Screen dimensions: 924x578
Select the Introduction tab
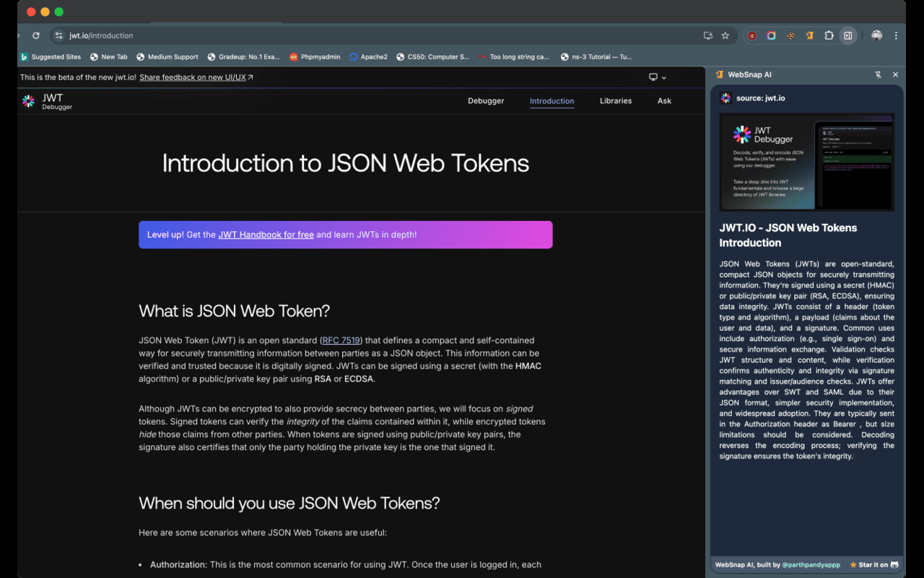click(x=552, y=101)
